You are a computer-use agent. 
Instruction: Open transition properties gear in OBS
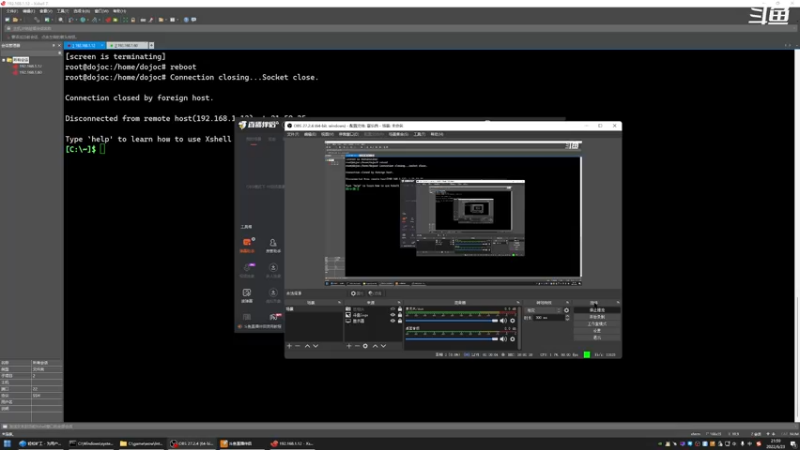pyautogui.click(x=566, y=310)
